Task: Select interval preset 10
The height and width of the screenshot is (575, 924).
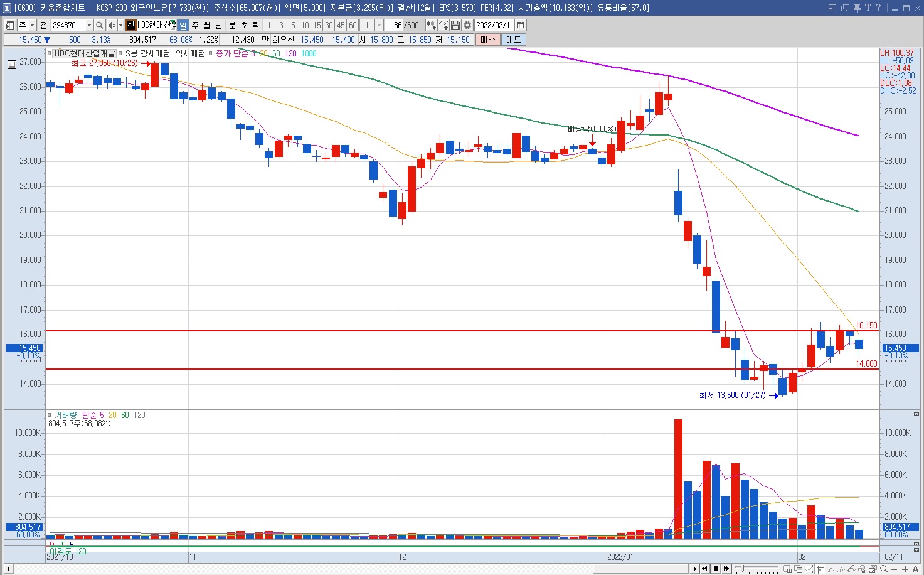Action: pos(305,25)
